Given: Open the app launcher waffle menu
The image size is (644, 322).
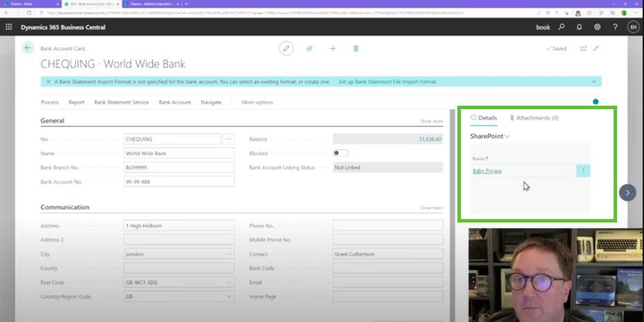Looking at the screenshot, I should coord(9,27).
